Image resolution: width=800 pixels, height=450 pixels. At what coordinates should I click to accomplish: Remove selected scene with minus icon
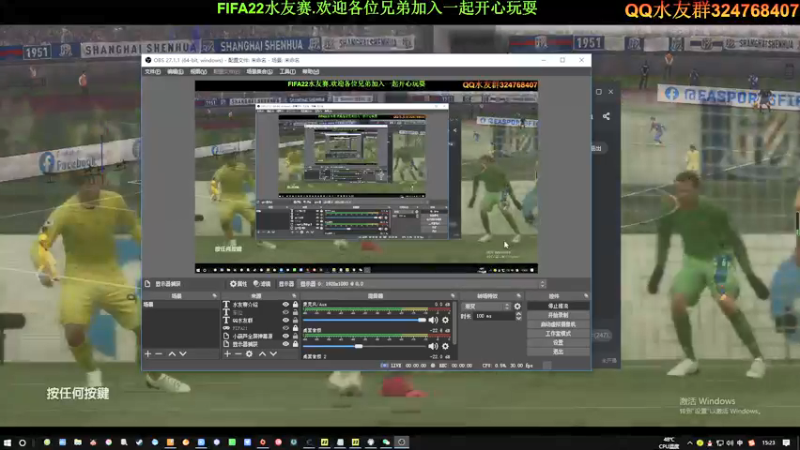pyautogui.click(x=159, y=354)
